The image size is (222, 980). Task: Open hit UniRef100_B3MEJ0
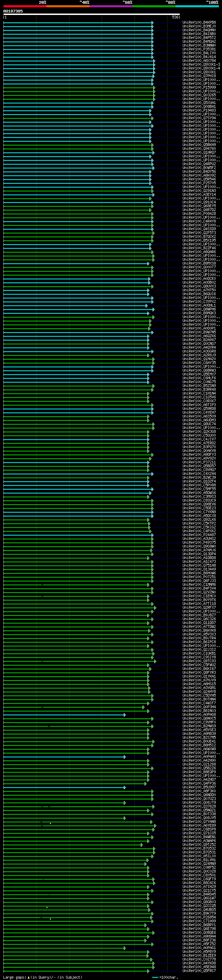pyautogui.click(x=199, y=26)
